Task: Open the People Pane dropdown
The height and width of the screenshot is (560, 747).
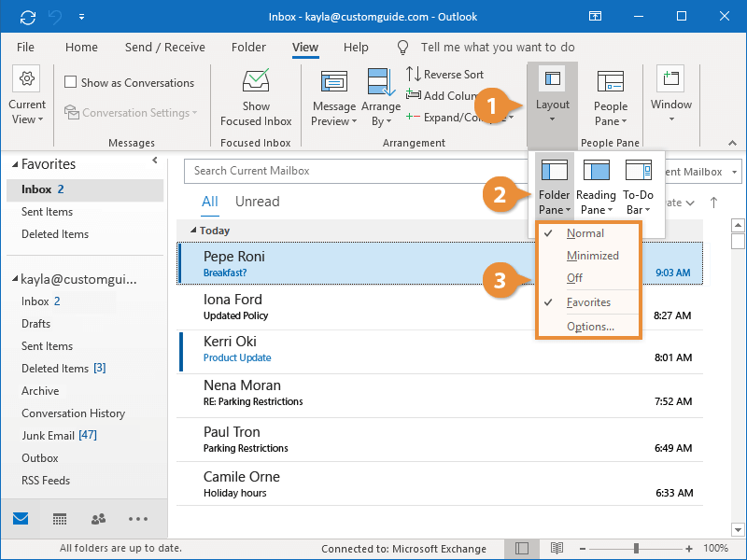Action: click(611, 99)
